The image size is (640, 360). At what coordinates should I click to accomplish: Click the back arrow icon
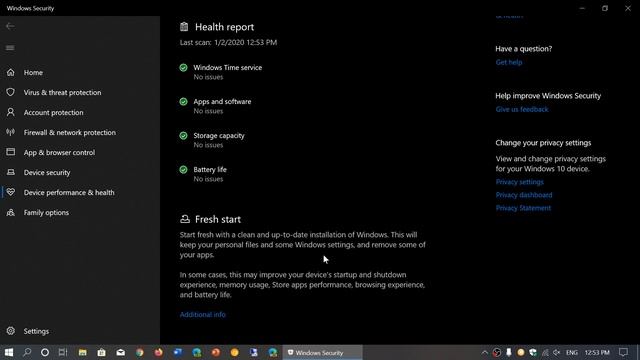[10, 26]
